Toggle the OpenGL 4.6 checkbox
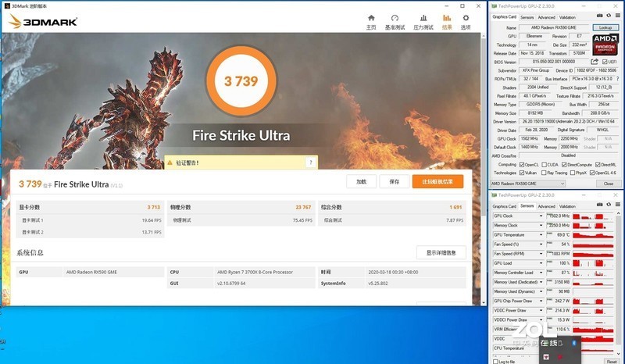 click(592, 173)
